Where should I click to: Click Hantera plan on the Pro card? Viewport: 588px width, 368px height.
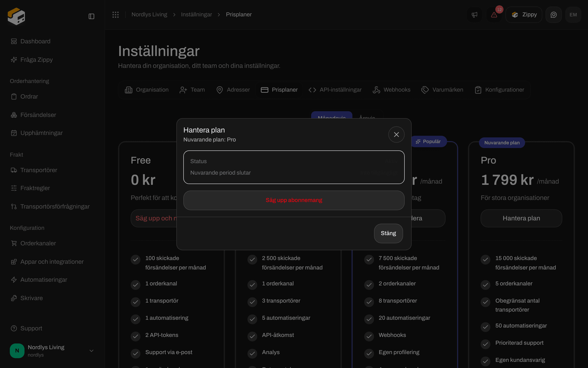tap(521, 218)
